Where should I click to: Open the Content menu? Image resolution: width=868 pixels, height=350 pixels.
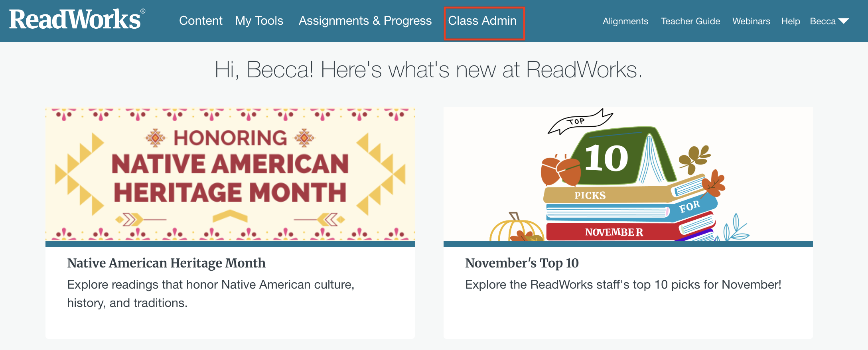[x=201, y=21]
